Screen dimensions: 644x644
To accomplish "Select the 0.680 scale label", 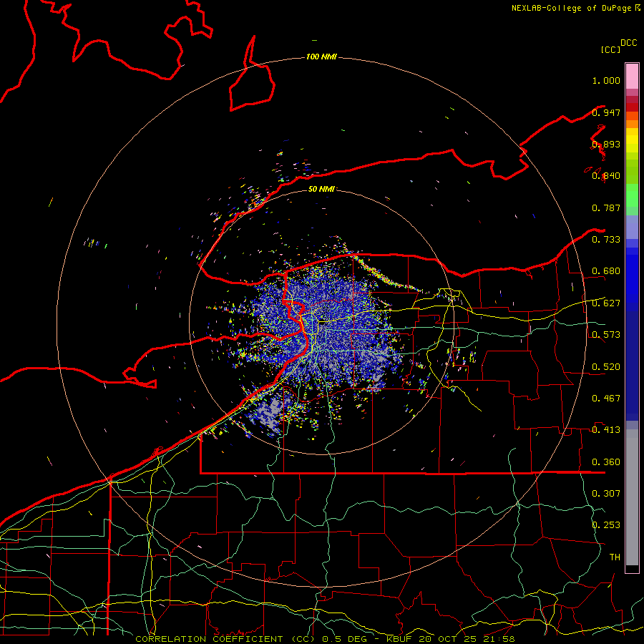I will [x=606, y=271].
